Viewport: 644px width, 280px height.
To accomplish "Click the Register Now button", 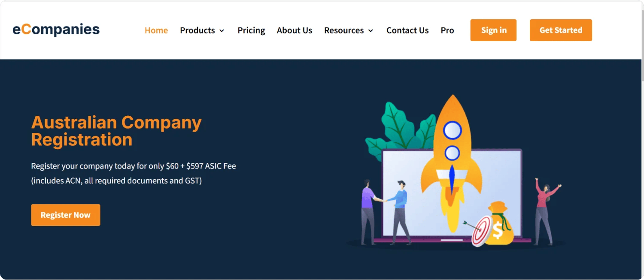I will pyautogui.click(x=66, y=215).
